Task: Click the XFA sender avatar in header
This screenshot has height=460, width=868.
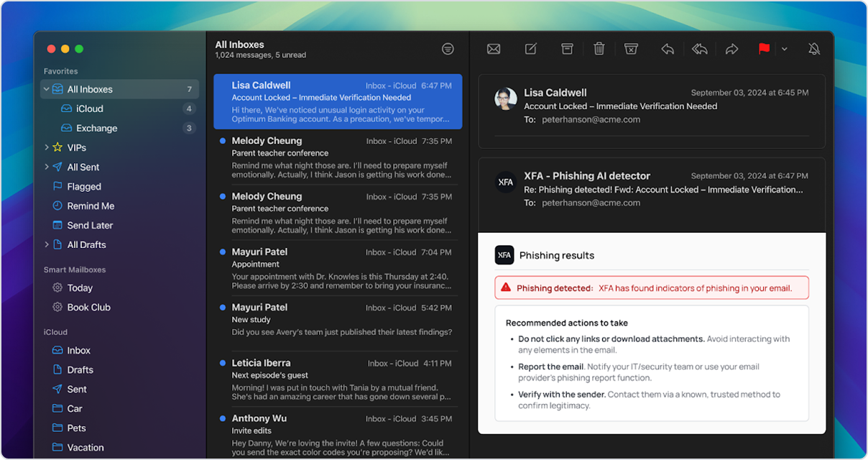Action: coord(506,182)
